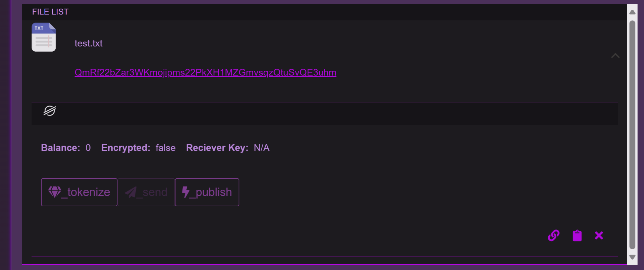The width and height of the screenshot is (644, 270).
Task: Select the test.txt file name
Action: (89, 43)
